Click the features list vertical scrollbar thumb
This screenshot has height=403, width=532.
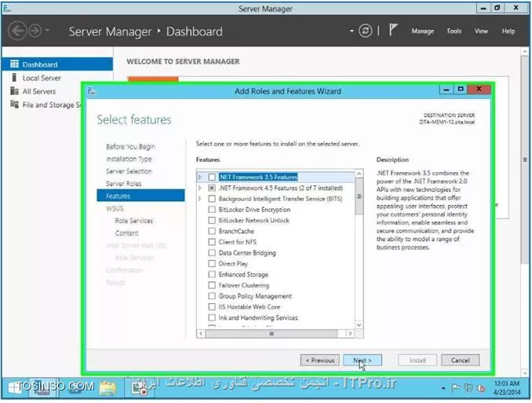(359, 196)
